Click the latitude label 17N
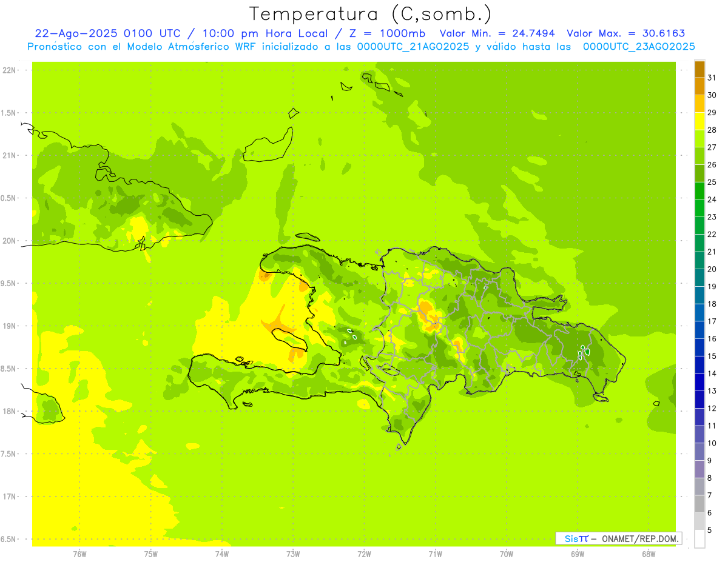This screenshot has width=728, height=562. click(9, 497)
